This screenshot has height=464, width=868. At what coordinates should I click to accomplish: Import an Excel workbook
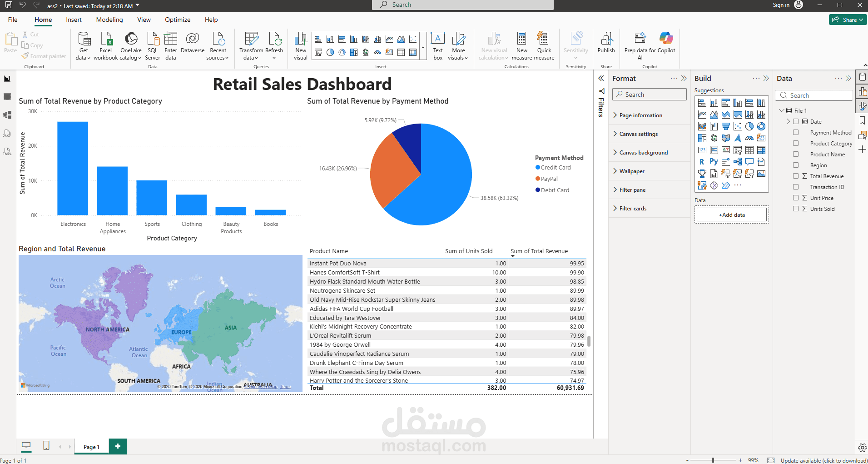(x=106, y=45)
